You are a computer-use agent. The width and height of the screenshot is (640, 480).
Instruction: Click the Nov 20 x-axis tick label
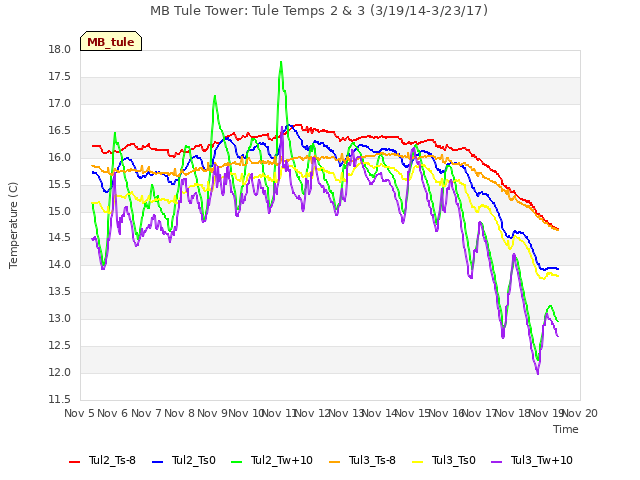coord(580,413)
